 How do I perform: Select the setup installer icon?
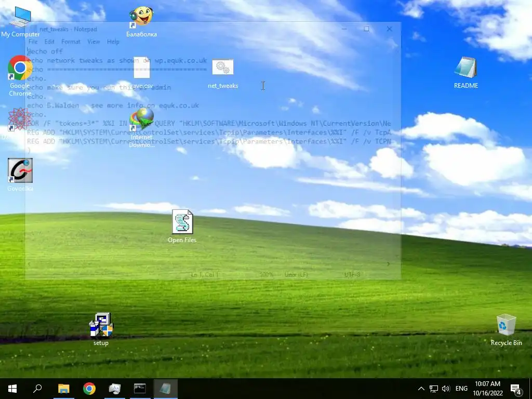coord(101,329)
